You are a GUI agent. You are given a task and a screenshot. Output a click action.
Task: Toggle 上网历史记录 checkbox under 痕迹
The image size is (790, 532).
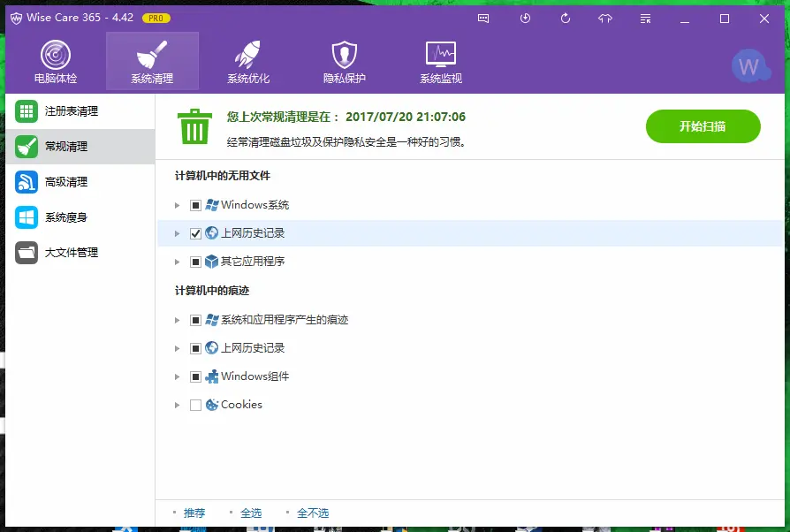tap(195, 348)
